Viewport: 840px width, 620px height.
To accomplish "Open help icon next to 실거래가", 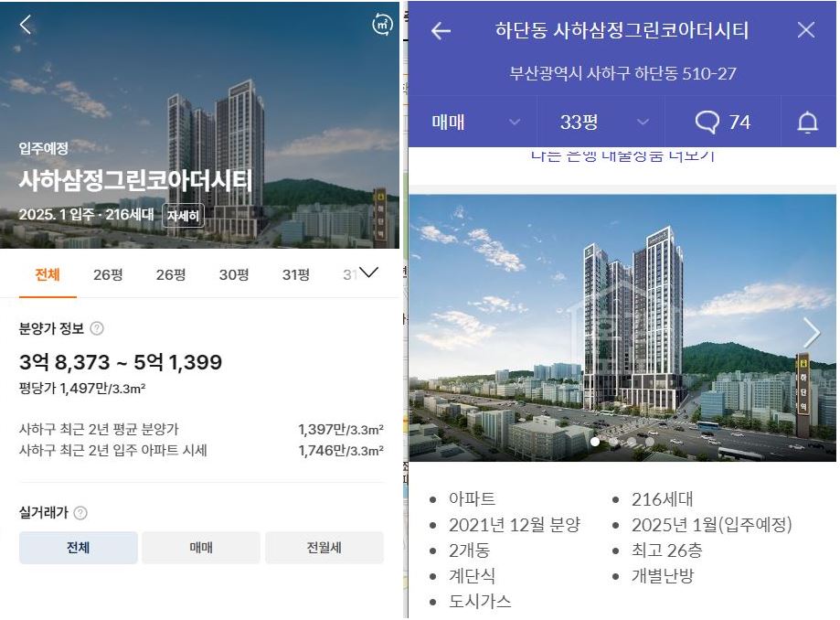I will [x=80, y=513].
